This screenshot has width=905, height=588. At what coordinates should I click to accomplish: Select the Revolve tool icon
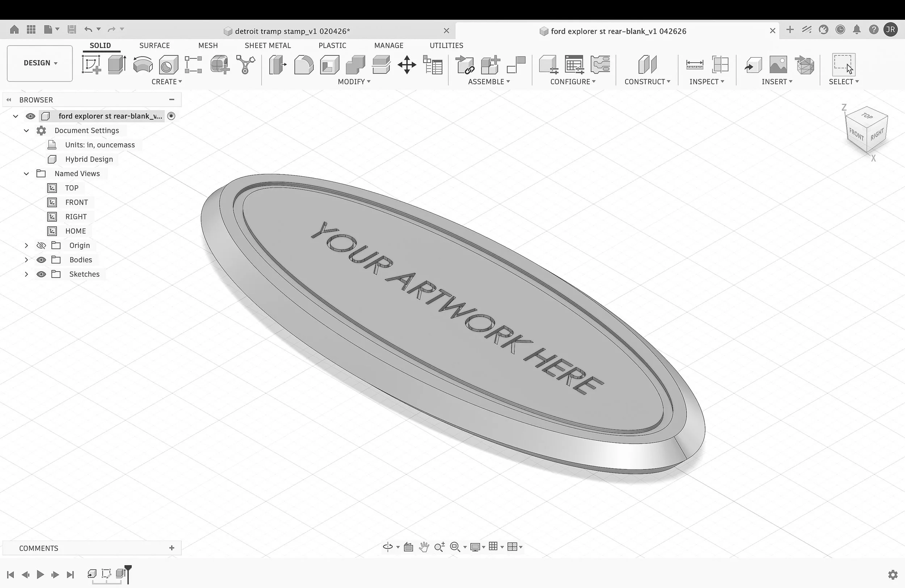143,64
